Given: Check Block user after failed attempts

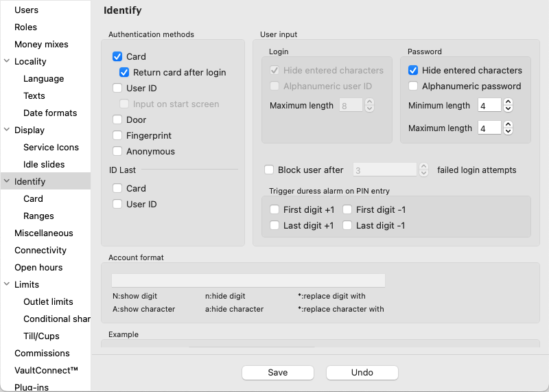Looking at the screenshot, I should tap(269, 170).
